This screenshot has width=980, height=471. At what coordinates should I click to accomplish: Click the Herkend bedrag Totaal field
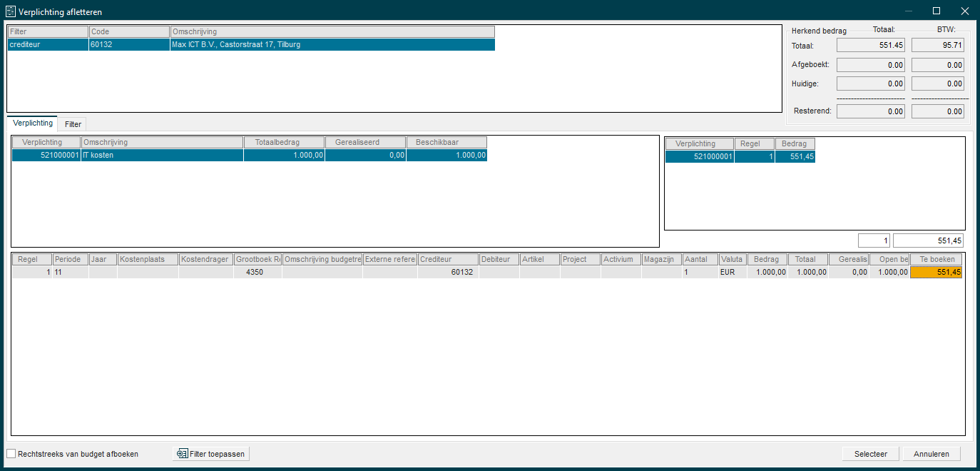coord(870,46)
